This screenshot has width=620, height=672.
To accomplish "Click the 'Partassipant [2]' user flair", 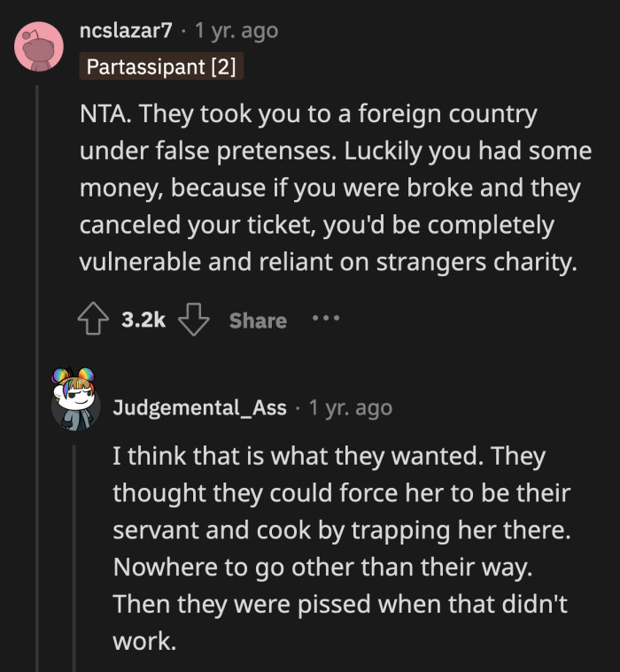I will pyautogui.click(x=160, y=67).
